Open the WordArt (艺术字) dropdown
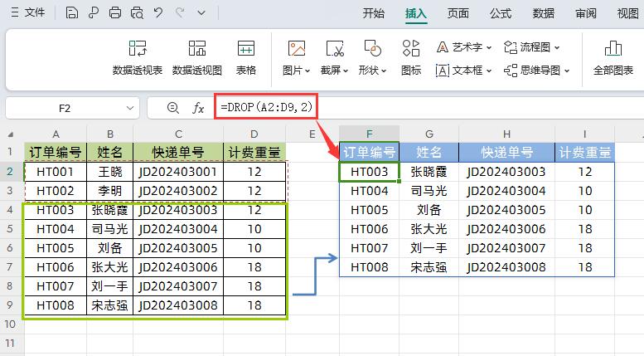Viewport: 644px width, 356px height. [464, 47]
